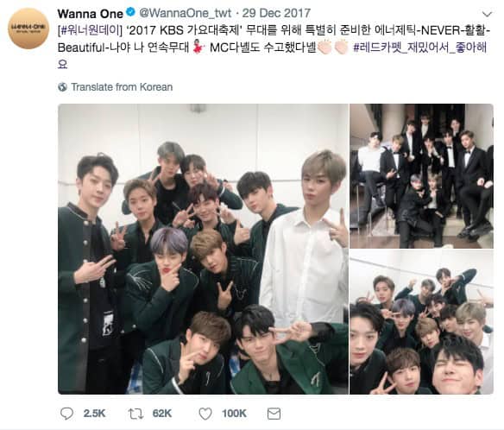View the staircase tuxedo group photo
Screen dimensions: 504x430
point(421,176)
